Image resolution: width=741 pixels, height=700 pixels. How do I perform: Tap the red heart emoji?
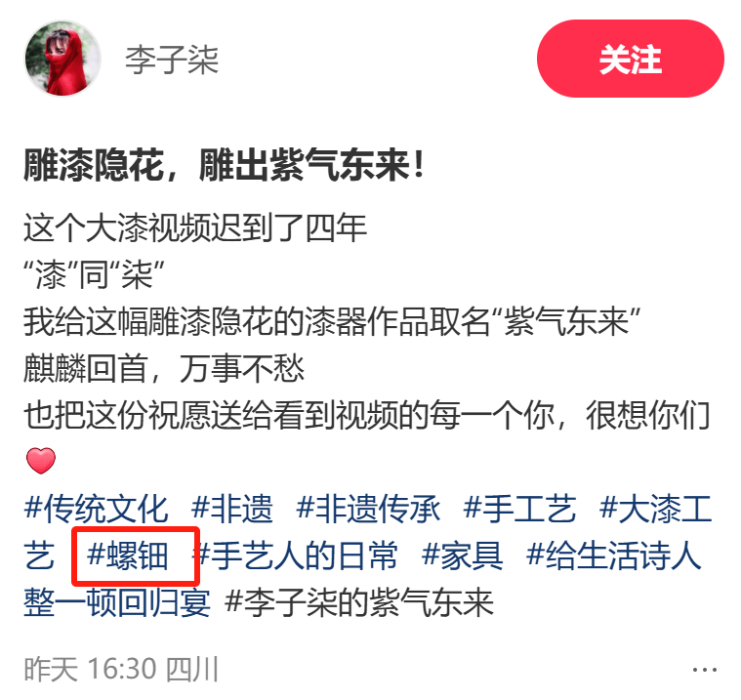tap(41, 461)
